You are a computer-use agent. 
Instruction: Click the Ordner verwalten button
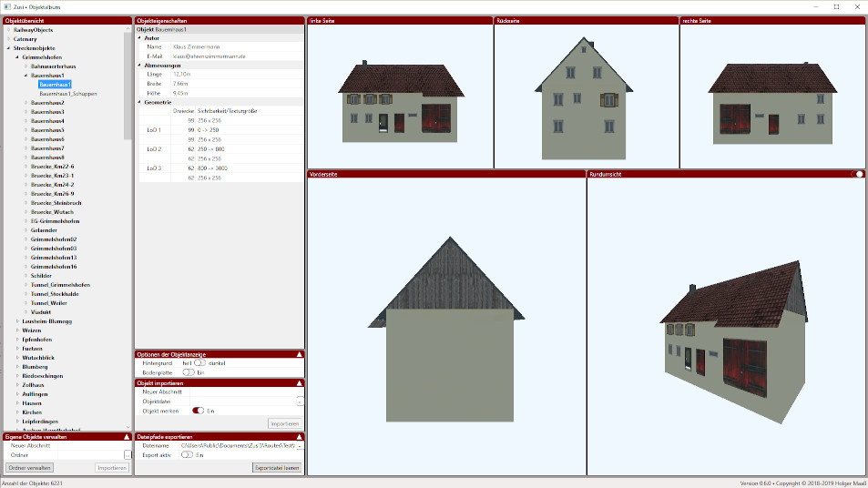coord(30,467)
